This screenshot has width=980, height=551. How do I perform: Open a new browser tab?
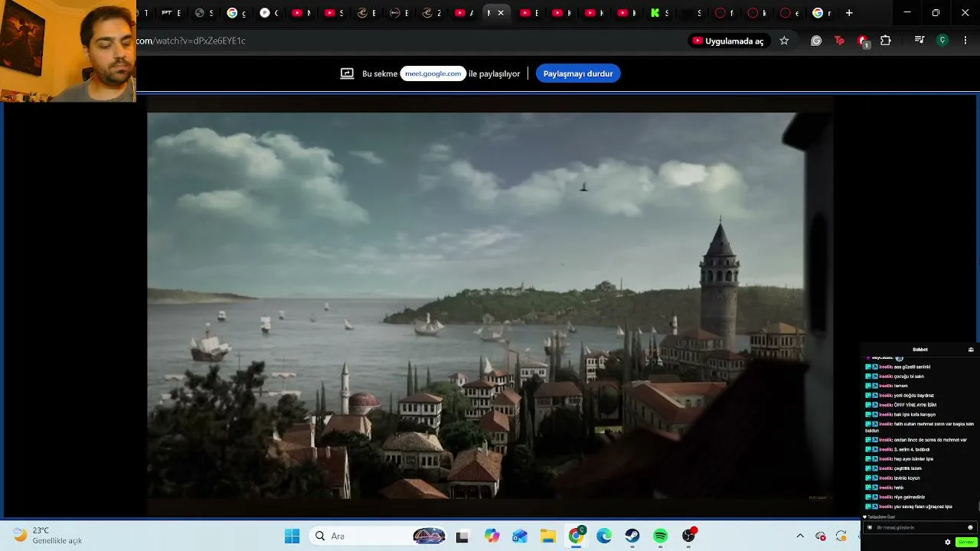pos(849,13)
